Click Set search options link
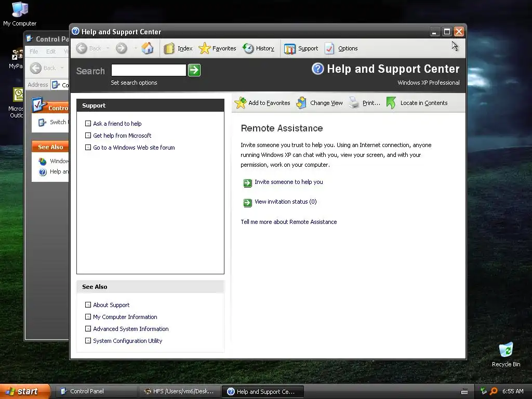Screen dimensions: 532x399 134,83
